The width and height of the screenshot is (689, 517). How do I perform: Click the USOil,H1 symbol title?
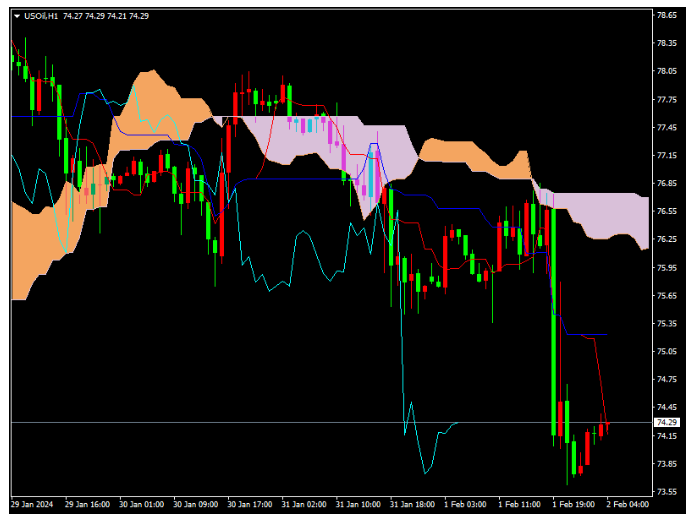[x=41, y=15]
